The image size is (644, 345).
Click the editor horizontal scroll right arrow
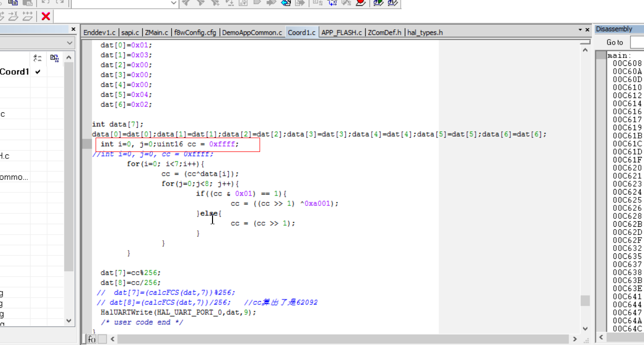tap(575, 339)
